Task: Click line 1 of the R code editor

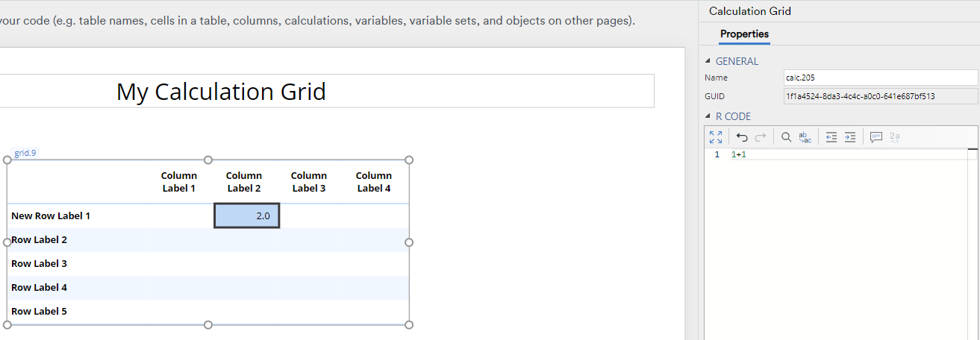Action: click(x=821, y=154)
